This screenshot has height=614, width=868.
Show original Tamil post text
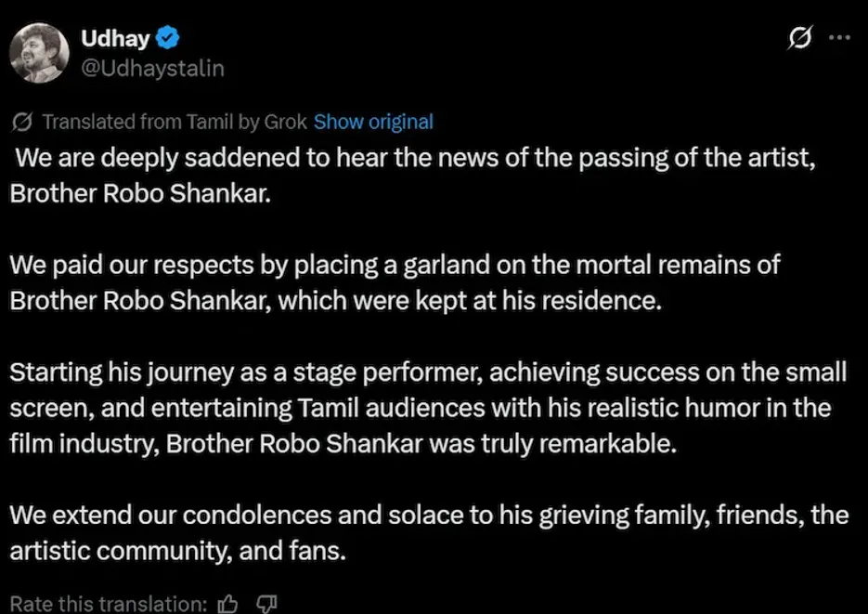click(373, 122)
